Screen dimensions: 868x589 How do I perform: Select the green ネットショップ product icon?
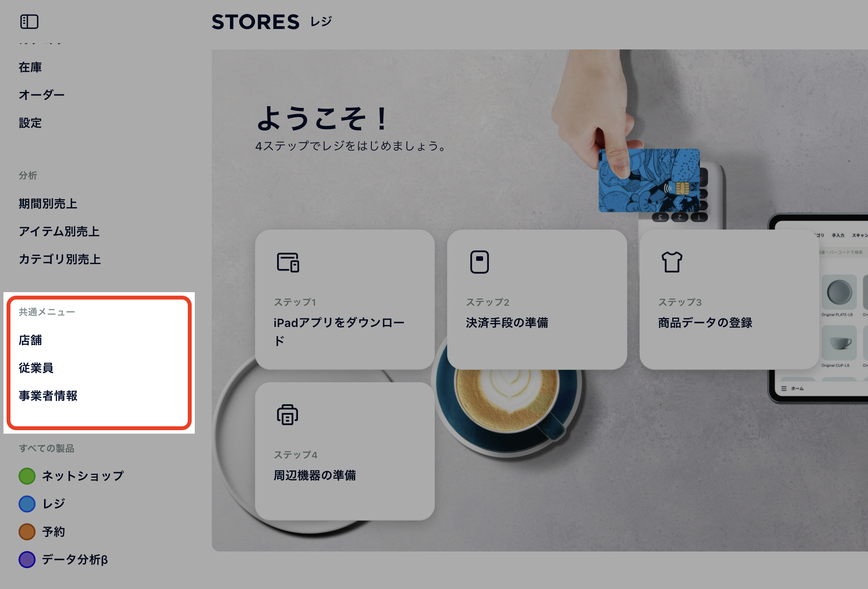pos(27,476)
